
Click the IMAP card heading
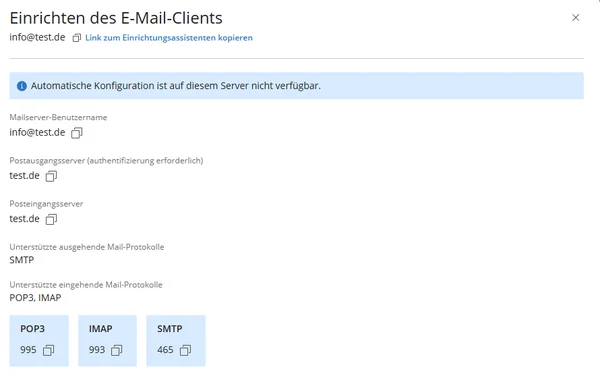pyautogui.click(x=101, y=329)
